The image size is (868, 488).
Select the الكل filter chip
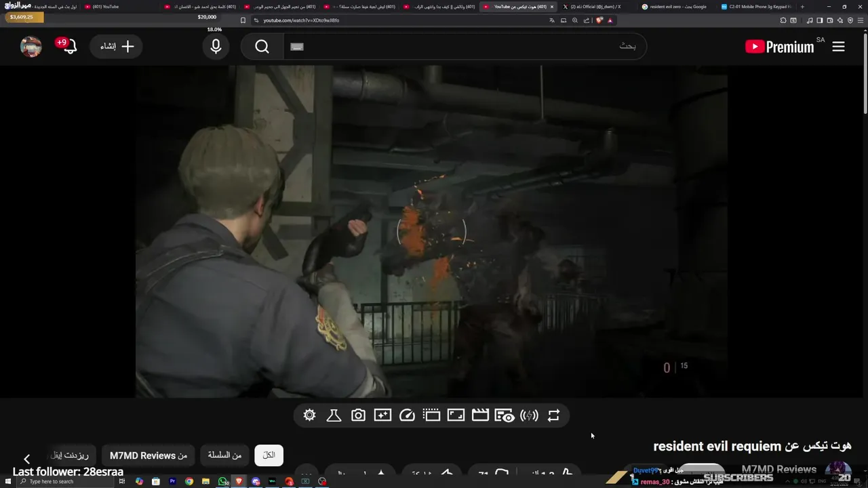tap(269, 455)
